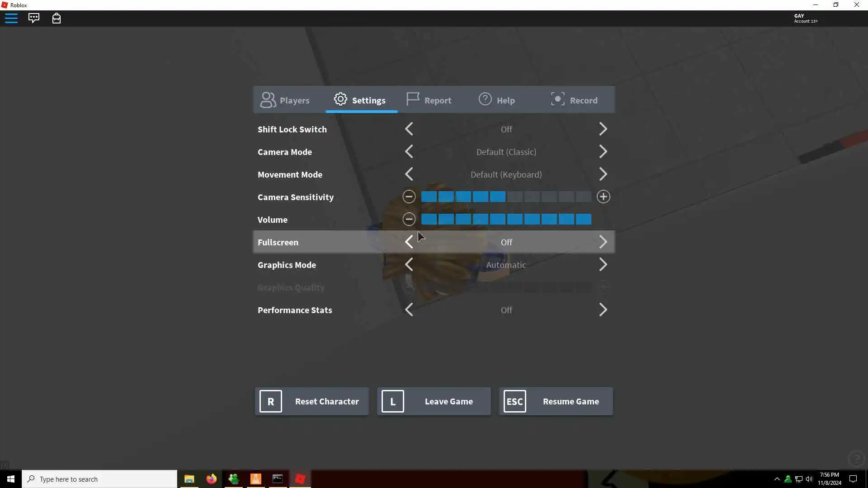Decrease camera sensitivity with minus icon
The height and width of the screenshot is (488, 868).
(409, 197)
